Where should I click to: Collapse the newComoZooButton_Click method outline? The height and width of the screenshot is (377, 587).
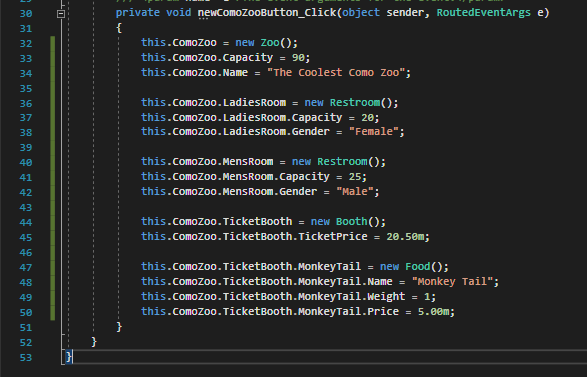coord(61,14)
